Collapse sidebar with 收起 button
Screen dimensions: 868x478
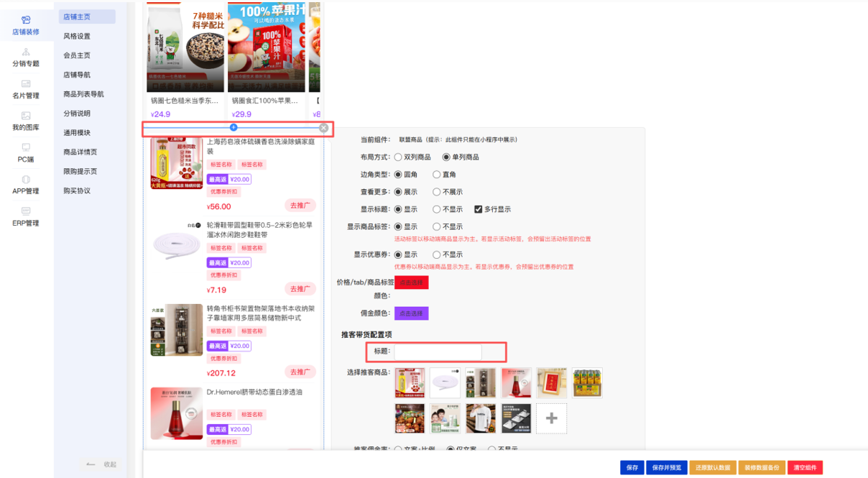[x=102, y=464]
